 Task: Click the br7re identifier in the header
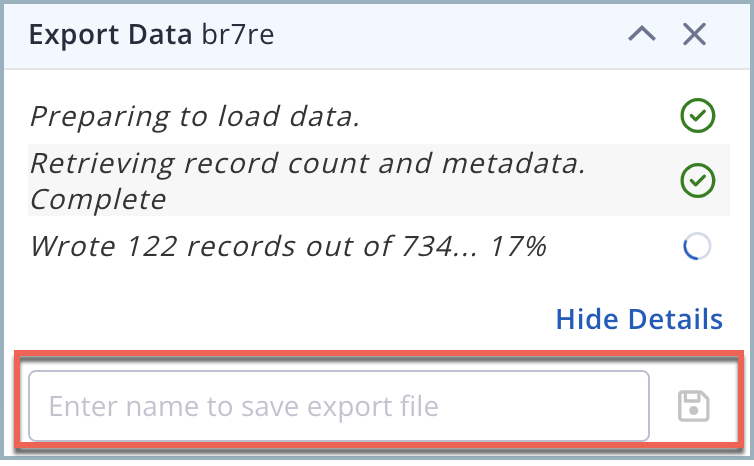coord(236,35)
